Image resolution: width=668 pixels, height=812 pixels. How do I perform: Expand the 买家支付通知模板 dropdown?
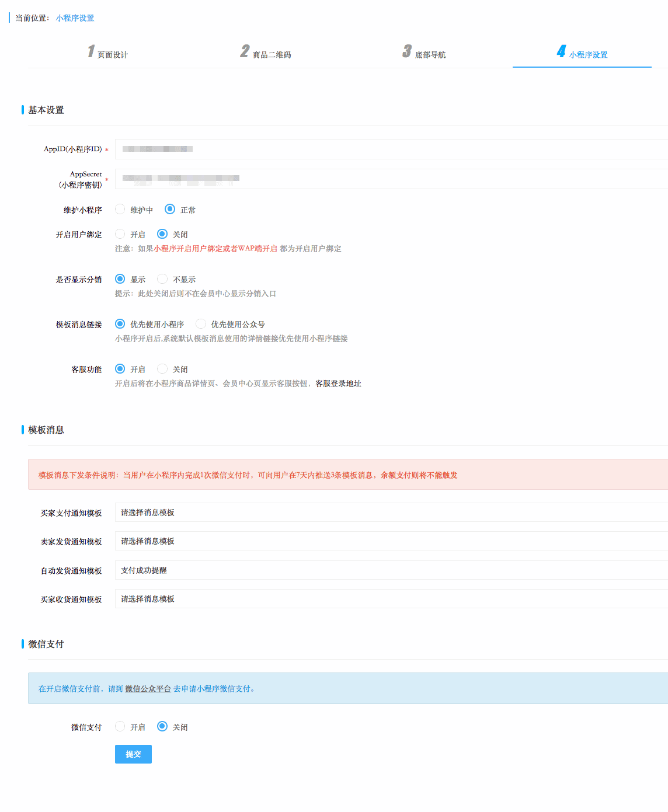pyautogui.click(x=391, y=513)
